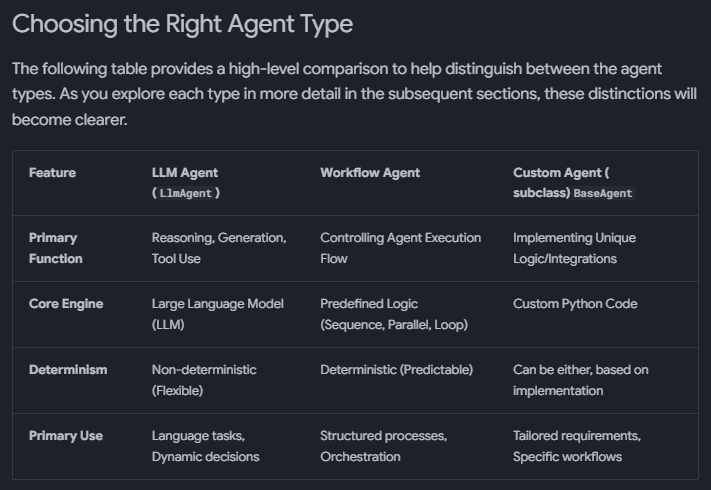Click the Custom Agent column header
The image size is (711, 490).
pos(561,173)
